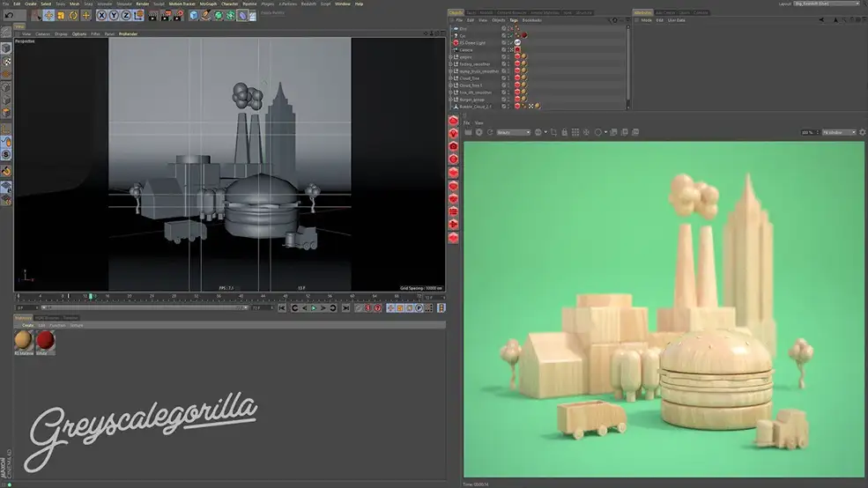Open the File menu in menu bar
868x488 pixels.
(5, 4)
